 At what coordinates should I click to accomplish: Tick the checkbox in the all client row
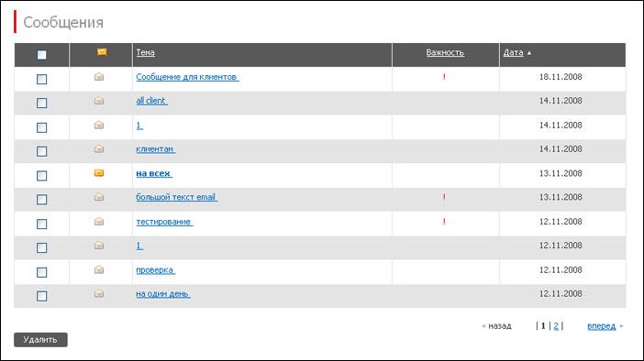(42, 103)
